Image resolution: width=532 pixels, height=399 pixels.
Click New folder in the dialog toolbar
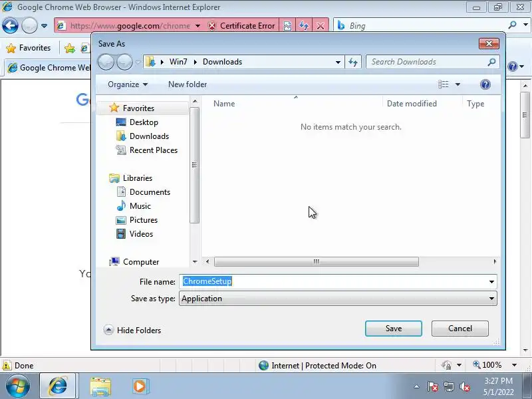tap(188, 84)
